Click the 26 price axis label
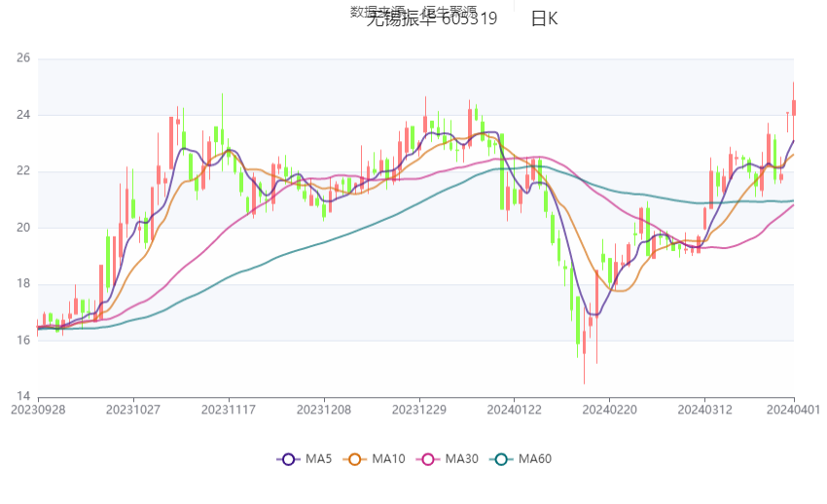Screen dimensions: 827x504 (22, 58)
